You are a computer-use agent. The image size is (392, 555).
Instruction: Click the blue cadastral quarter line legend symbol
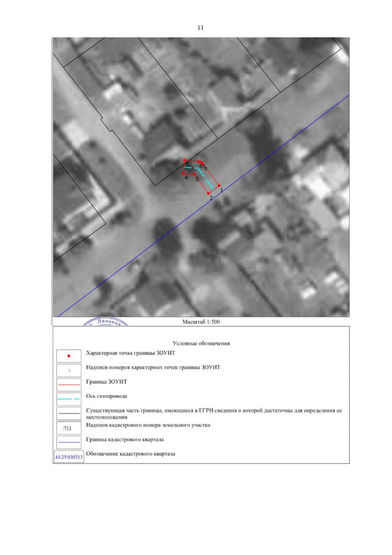click(x=69, y=442)
